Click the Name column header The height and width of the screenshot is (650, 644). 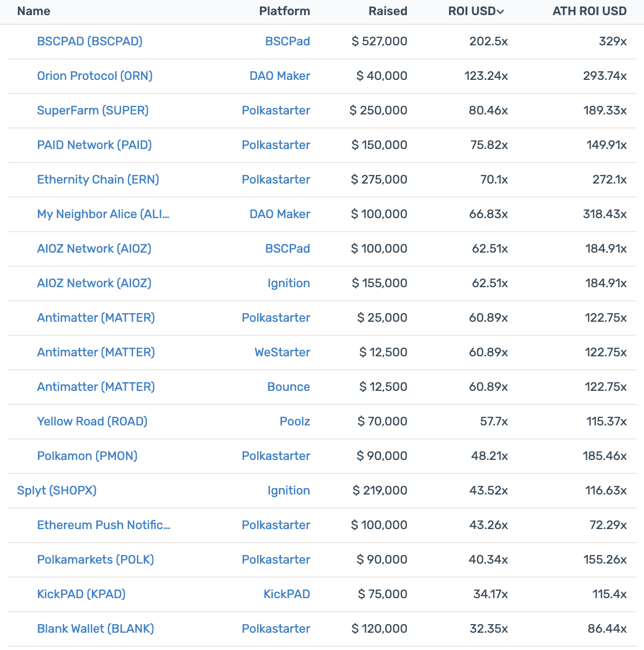(33, 11)
